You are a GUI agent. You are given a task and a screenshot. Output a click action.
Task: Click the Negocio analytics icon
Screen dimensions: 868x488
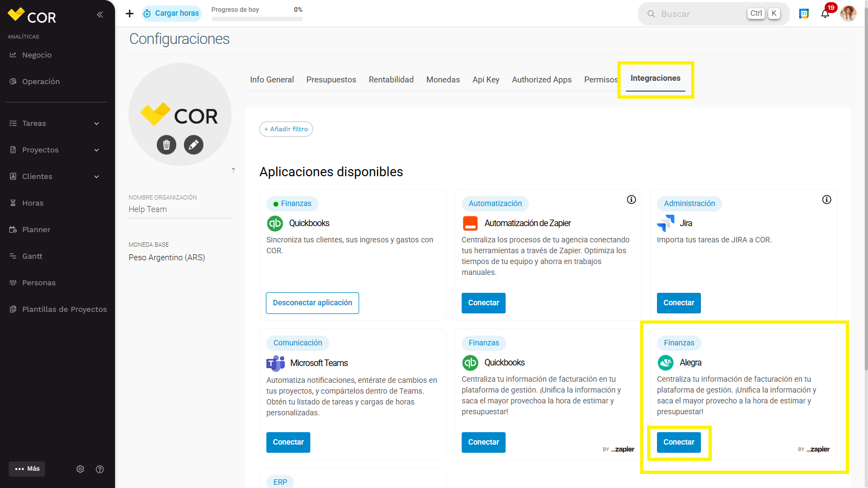click(x=13, y=55)
